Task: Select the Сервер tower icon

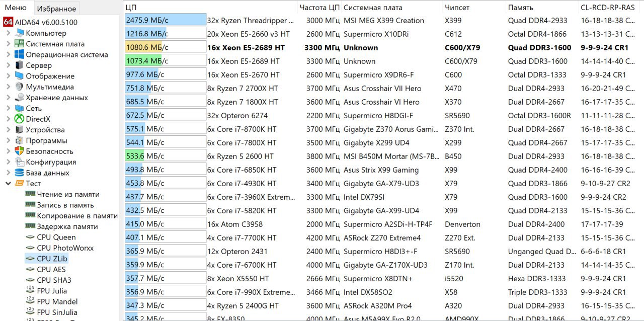Action: coord(19,65)
